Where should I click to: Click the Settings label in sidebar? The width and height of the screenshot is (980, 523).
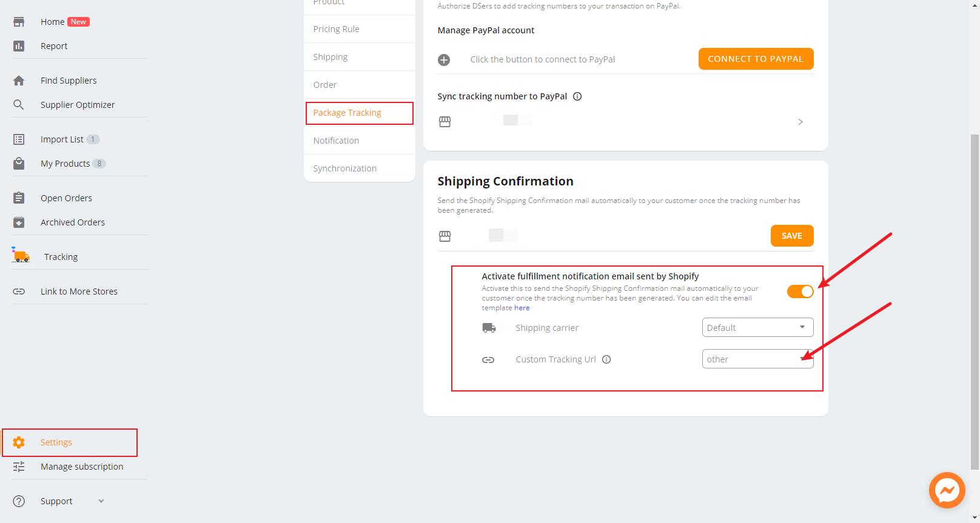(56, 442)
